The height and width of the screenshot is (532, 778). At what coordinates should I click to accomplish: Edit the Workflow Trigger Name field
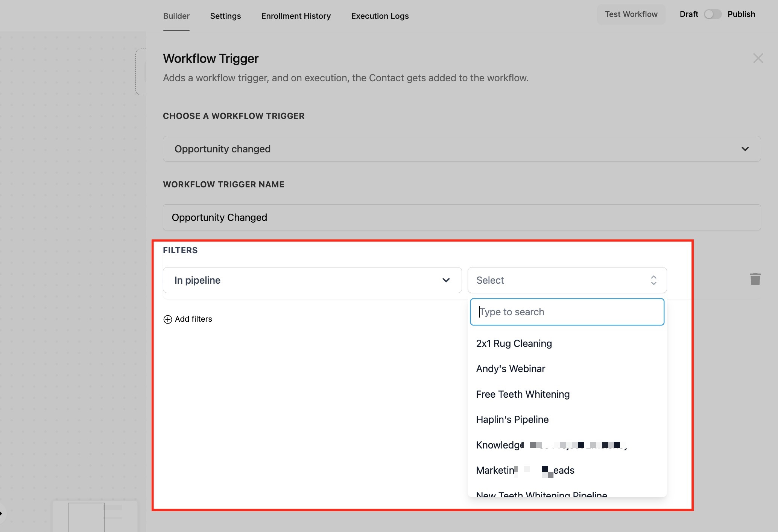(462, 217)
